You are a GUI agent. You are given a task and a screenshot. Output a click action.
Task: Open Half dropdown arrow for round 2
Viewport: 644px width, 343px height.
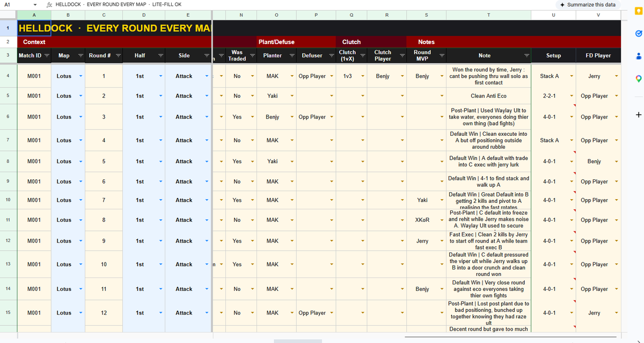click(x=160, y=96)
